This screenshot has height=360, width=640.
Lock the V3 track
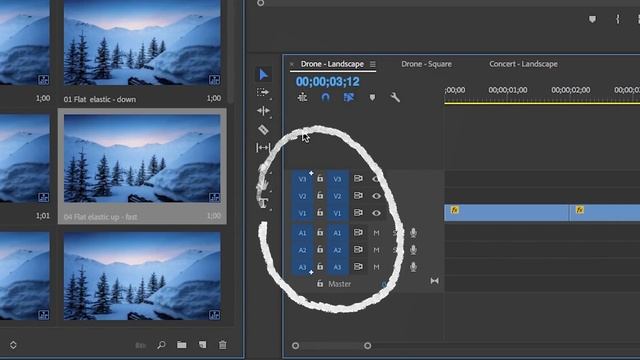(320, 178)
